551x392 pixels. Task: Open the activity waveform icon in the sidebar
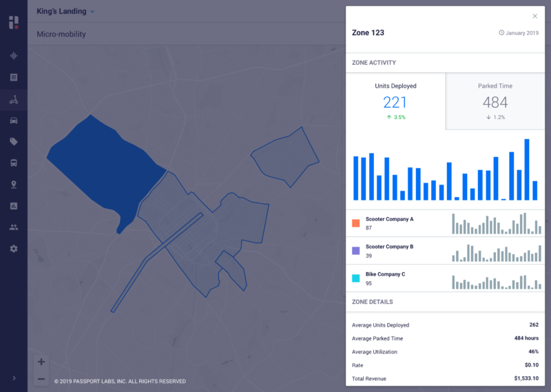coord(14,56)
